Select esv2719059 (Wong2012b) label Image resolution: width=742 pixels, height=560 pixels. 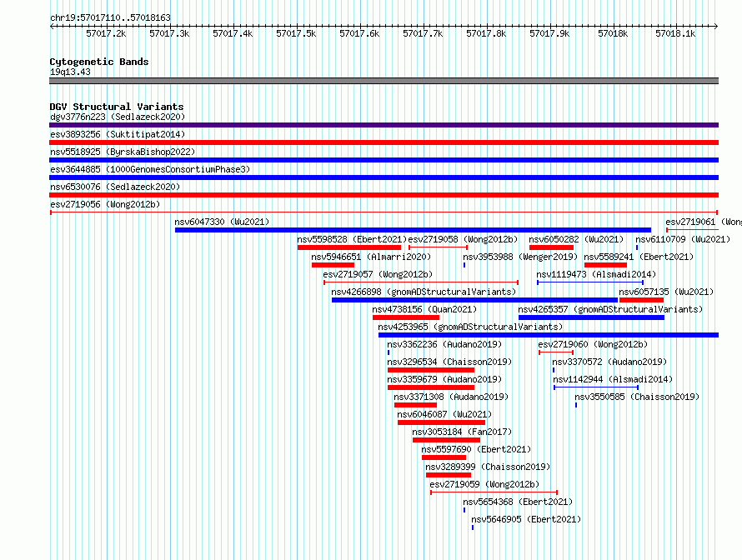(484, 484)
